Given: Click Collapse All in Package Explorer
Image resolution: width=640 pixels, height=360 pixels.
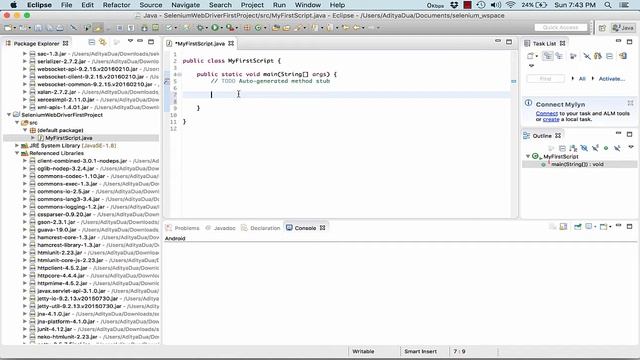Looking at the screenshot, I should click(91, 42).
